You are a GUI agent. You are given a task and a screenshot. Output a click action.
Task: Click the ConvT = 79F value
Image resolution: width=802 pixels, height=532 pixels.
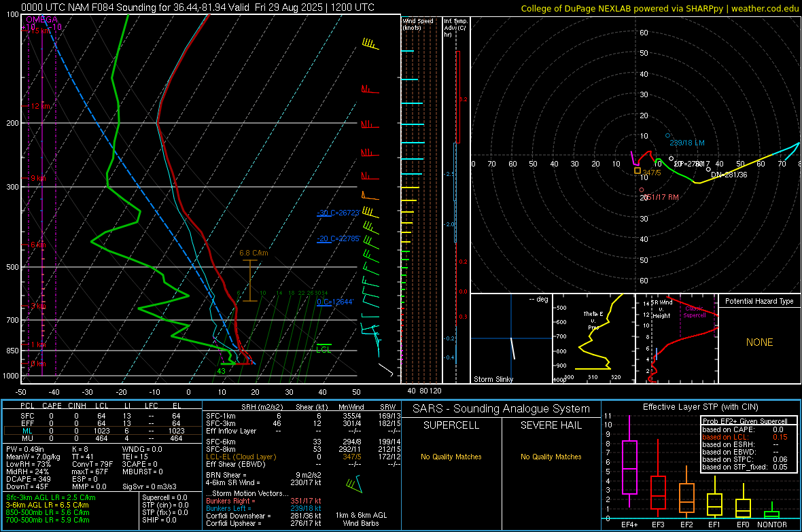(x=92, y=464)
